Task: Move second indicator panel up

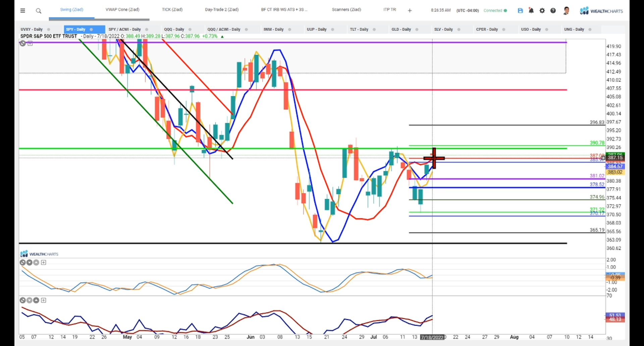Action: coord(36,300)
